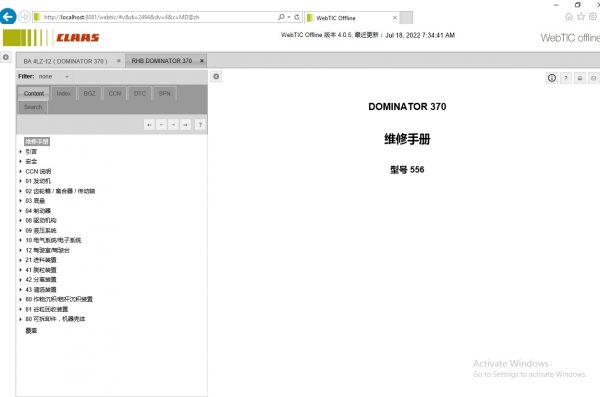
Task: Go back with the browser back arrow
Action: coord(8,17)
